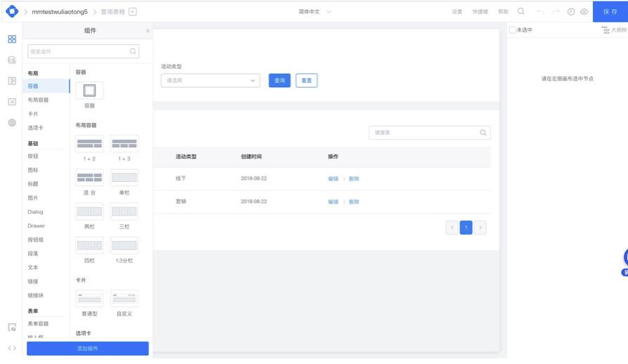Image resolution: width=628 pixels, height=364 pixels.
Task: Select the 三栏 layout thumbnail
Action: click(x=124, y=212)
